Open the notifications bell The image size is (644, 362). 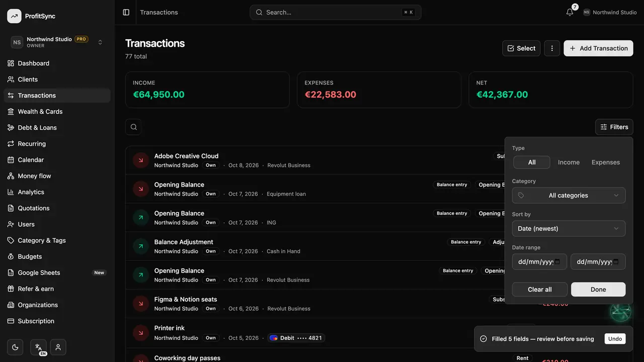(570, 12)
